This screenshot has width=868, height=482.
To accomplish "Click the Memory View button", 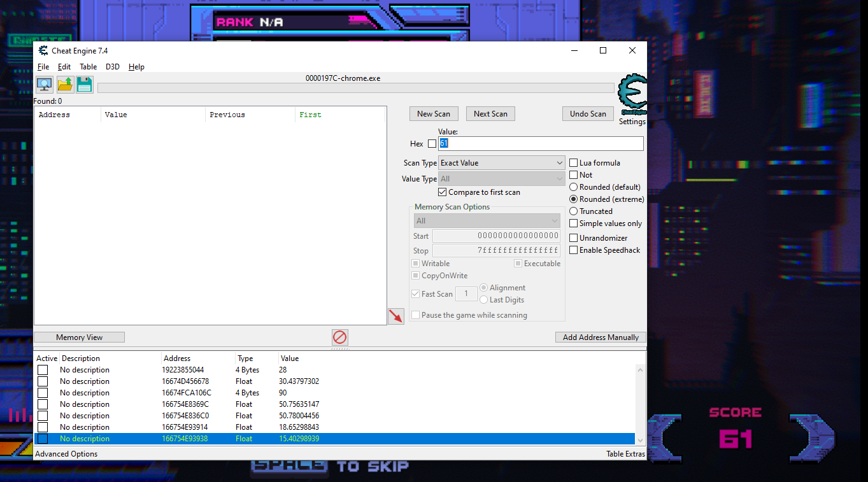I will coord(79,337).
